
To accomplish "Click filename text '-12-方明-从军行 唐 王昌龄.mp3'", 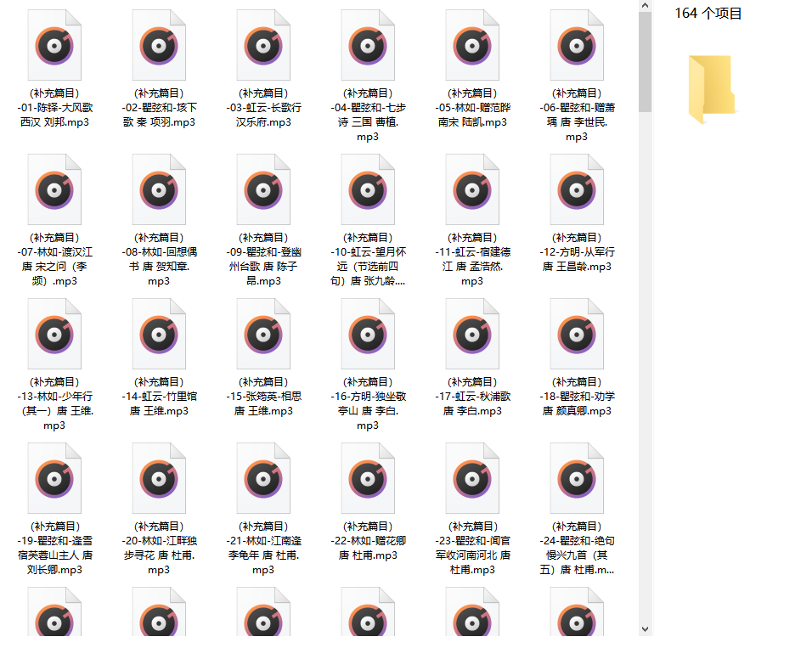I will pos(577,260).
